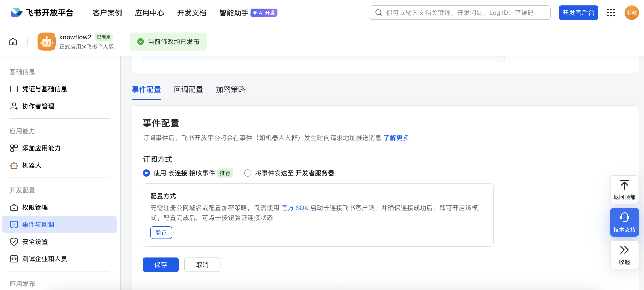Screen dimensions: 644x290
Task: Switch to 回调配置 tab
Action: [x=189, y=89]
